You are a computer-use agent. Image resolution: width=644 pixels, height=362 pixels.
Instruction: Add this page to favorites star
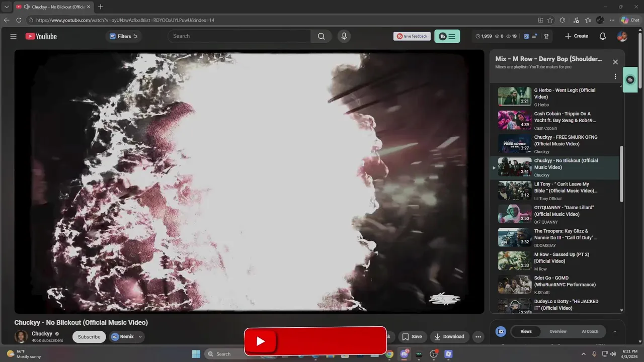click(550, 20)
